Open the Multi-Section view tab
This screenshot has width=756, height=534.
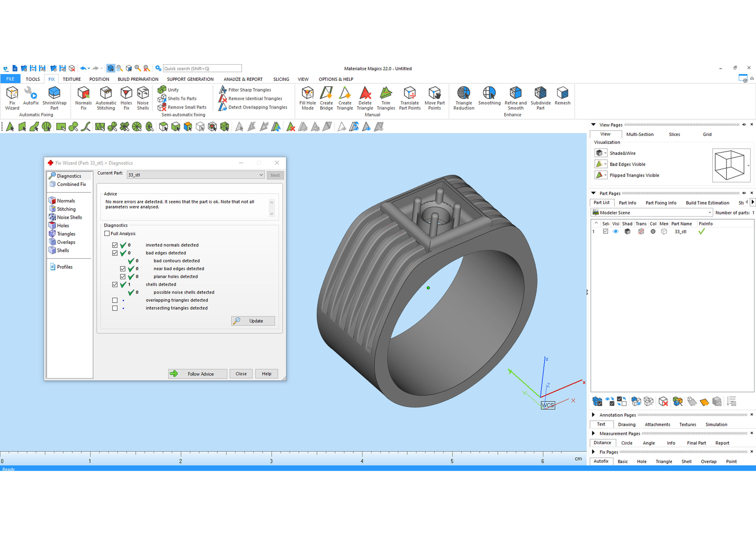click(x=640, y=134)
